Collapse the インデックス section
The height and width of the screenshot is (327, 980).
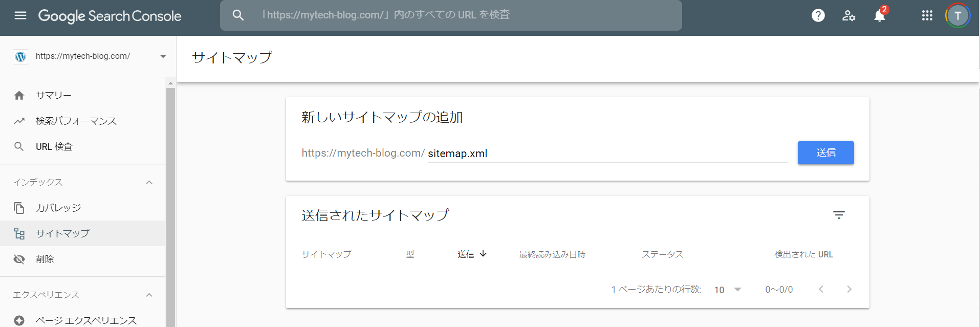(149, 182)
